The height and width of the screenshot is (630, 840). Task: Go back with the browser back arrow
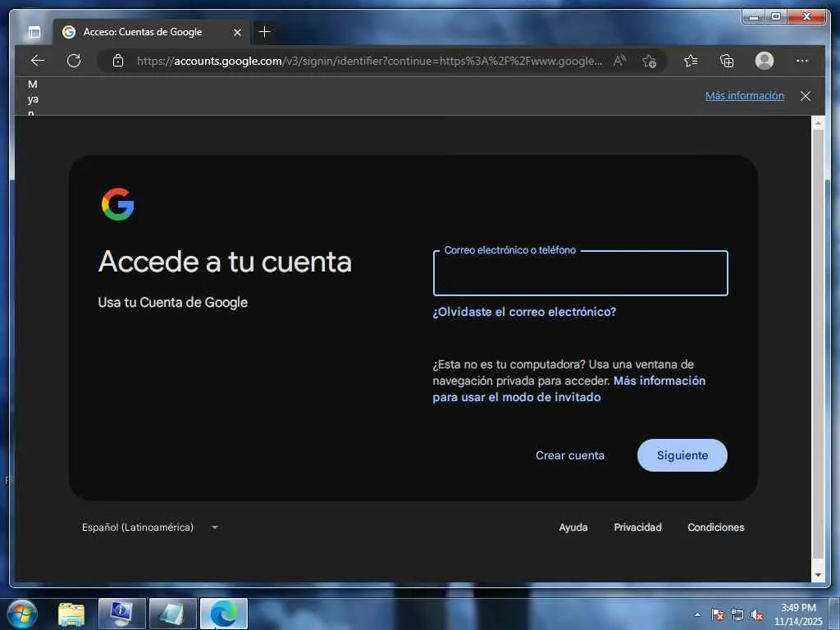(38, 61)
